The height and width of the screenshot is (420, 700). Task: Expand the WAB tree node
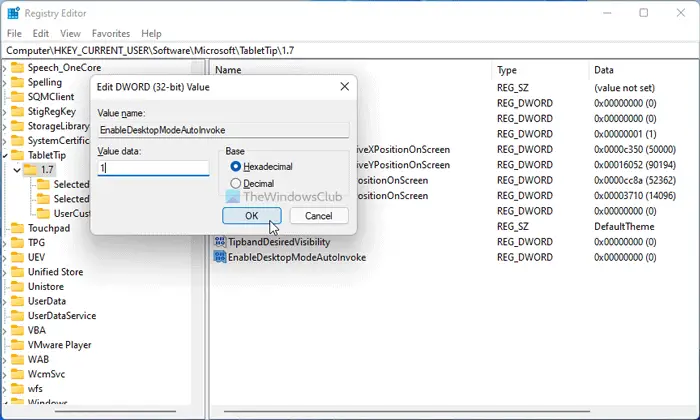5,360
